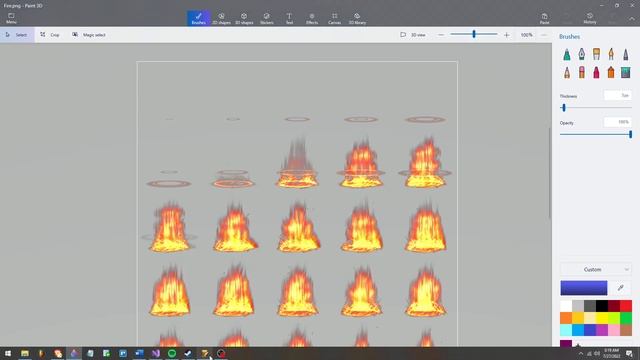
Task: Click the zoom in plus button
Action: [507, 35]
